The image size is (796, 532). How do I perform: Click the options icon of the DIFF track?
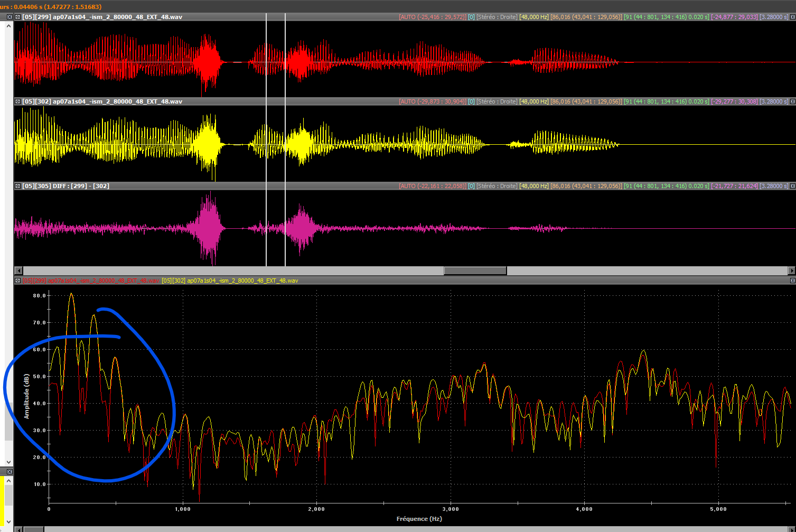17,186
